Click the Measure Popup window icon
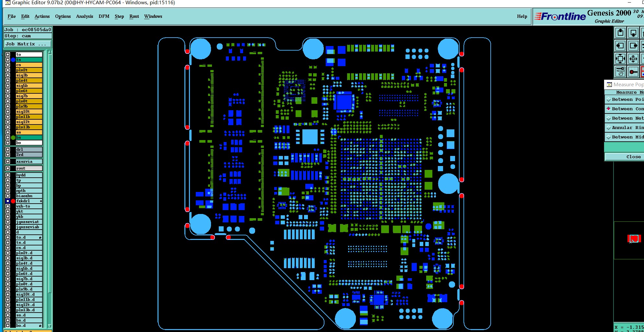 pyautogui.click(x=609, y=85)
